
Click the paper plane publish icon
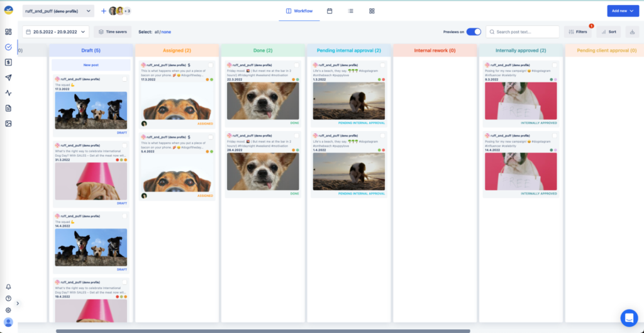pos(8,77)
